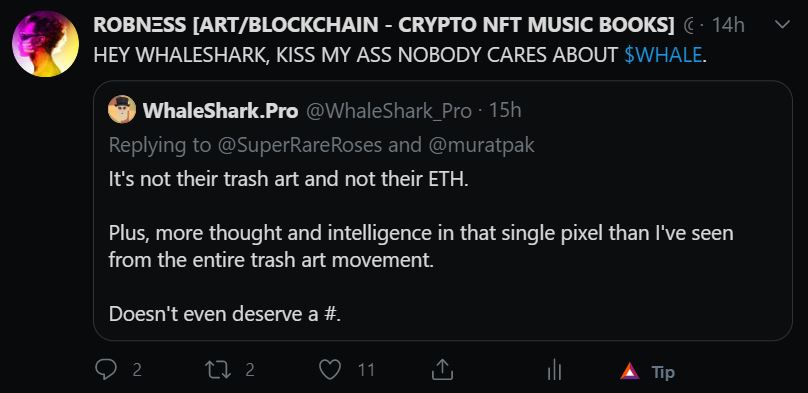The image size is (808, 393).
Task: Open quoted tweet text about single pixel
Action: pyautogui.click(x=421, y=247)
